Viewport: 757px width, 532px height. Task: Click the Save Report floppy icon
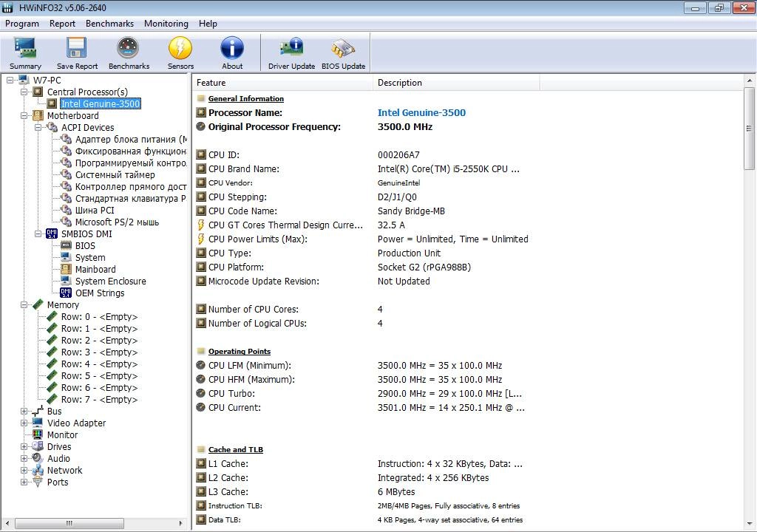click(x=77, y=48)
